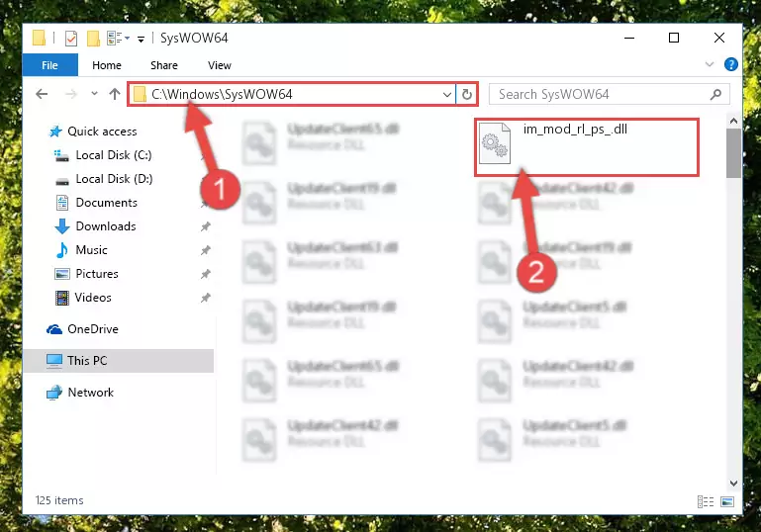Click the Videos film strip icon
This screenshot has height=532, width=761.
(62, 298)
